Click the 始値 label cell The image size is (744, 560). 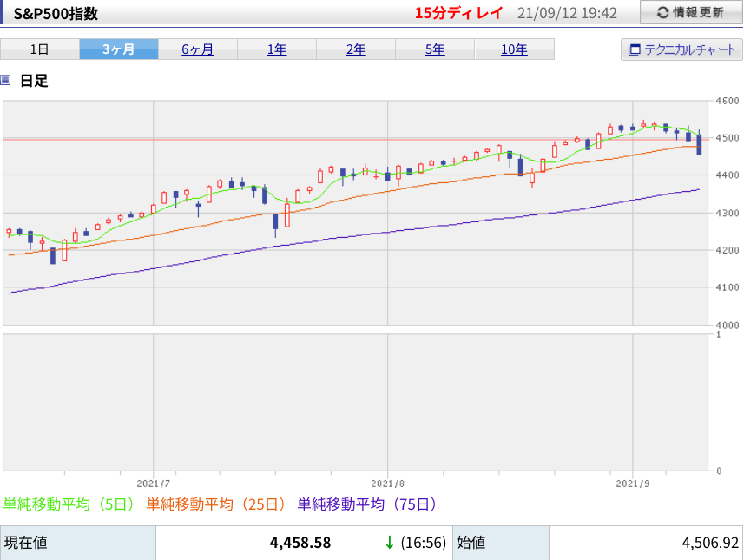[x=501, y=543]
